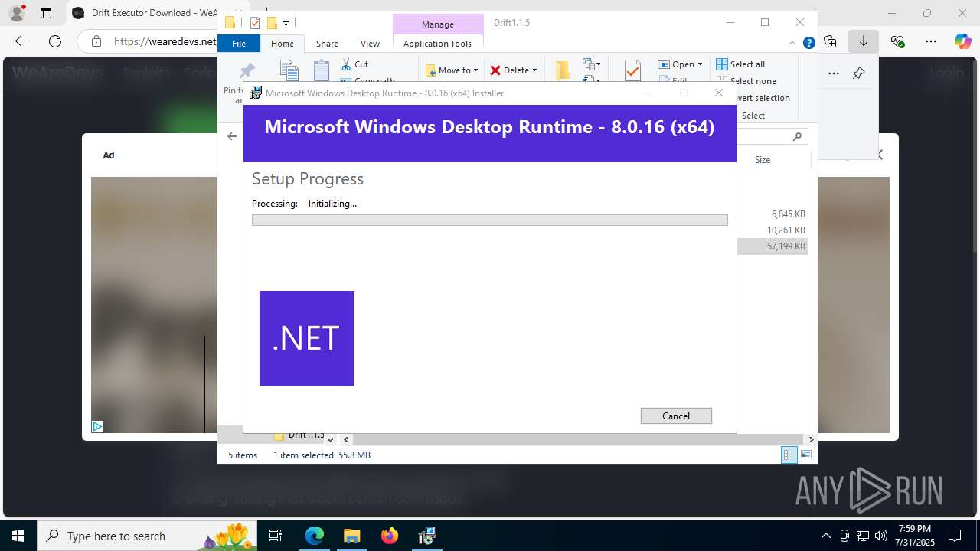Image resolution: width=980 pixels, height=551 pixels.
Task: Click Select all in Explorer ribbon
Action: [x=740, y=64]
